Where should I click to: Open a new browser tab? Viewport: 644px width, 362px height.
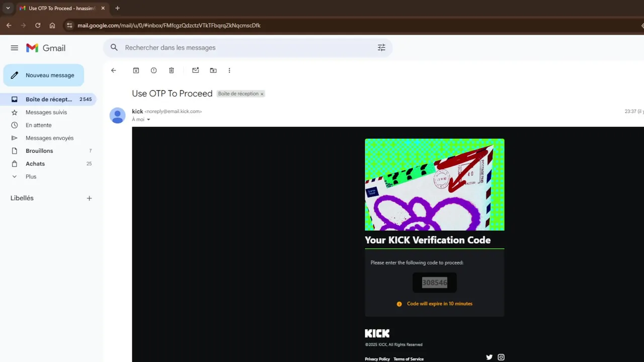point(118,8)
